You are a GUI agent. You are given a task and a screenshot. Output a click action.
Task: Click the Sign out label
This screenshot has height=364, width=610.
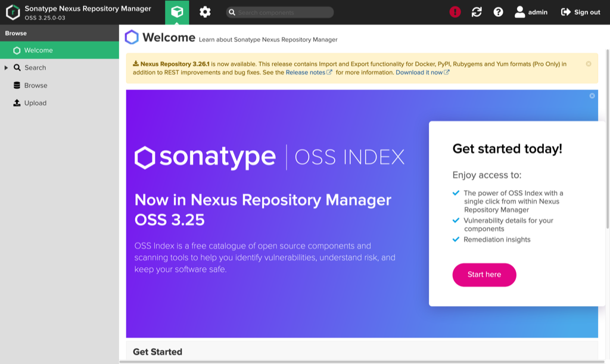pos(587,12)
